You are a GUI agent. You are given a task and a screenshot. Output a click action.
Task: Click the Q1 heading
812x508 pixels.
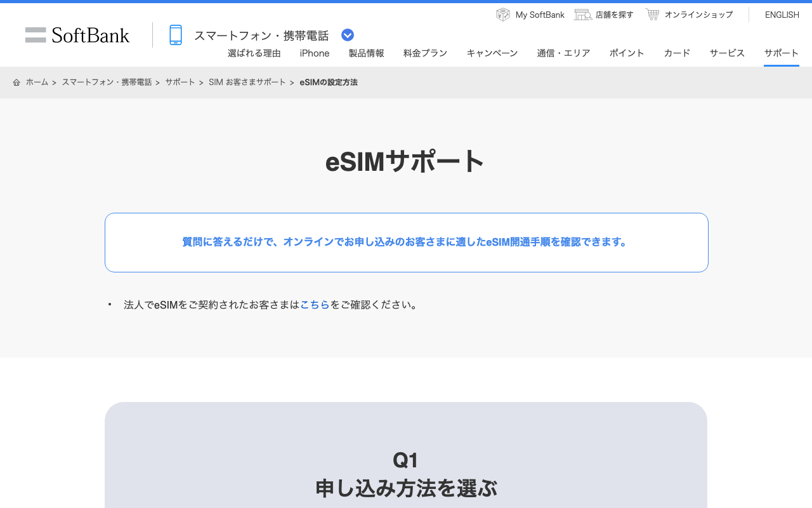(x=406, y=460)
